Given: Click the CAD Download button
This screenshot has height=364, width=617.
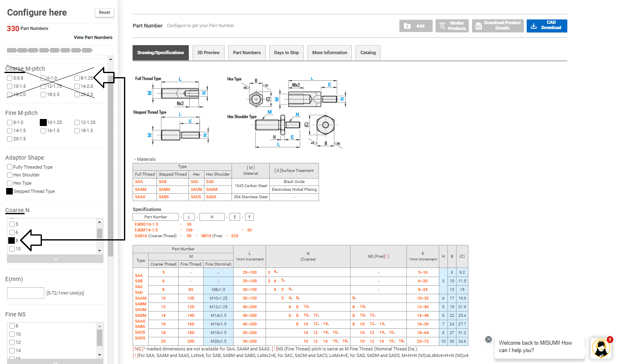Looking at the screenshot, I should tap(547, 25).
